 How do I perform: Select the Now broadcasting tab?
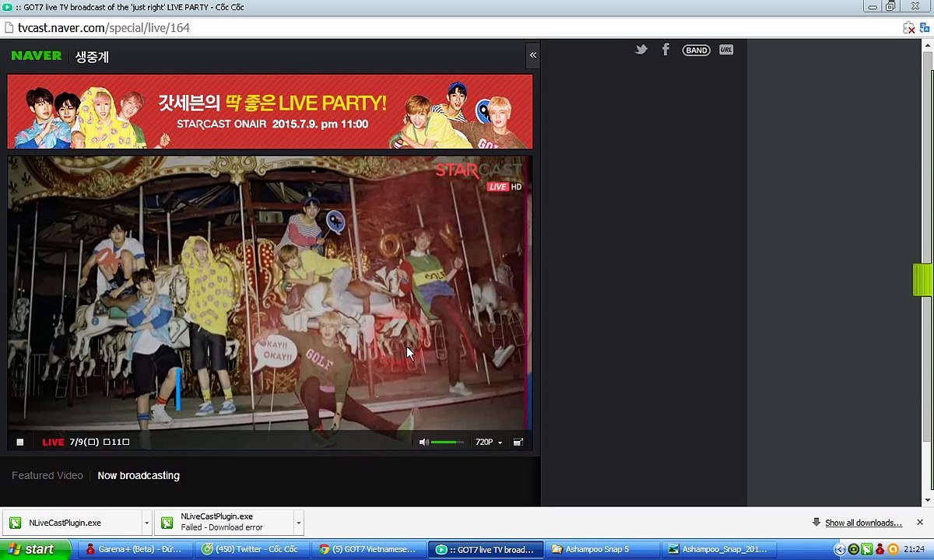(139, 475)
